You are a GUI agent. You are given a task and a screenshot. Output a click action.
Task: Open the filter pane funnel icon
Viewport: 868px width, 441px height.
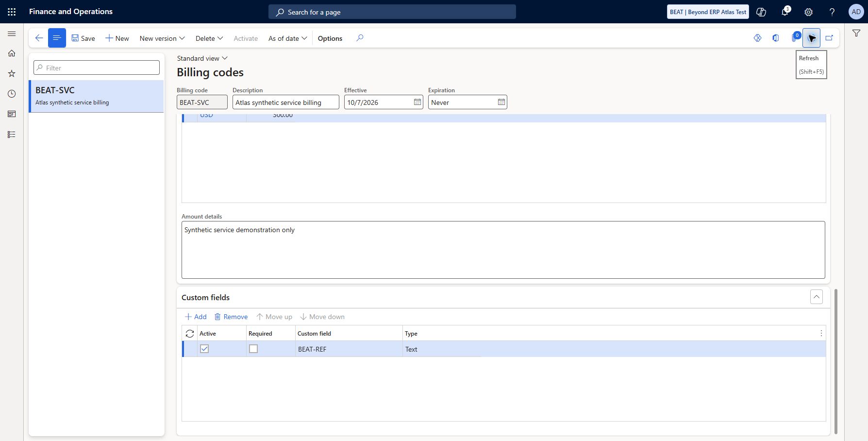click(856, 34)
